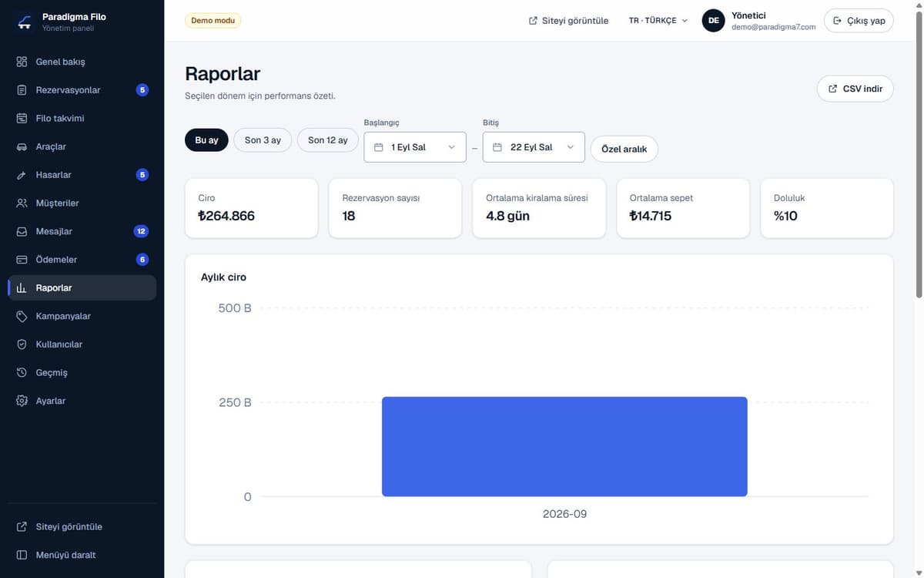Viewport: 924px width, 578px height.
Task: Click the Mesajlar badge showing 12
Action: point(141,231)
